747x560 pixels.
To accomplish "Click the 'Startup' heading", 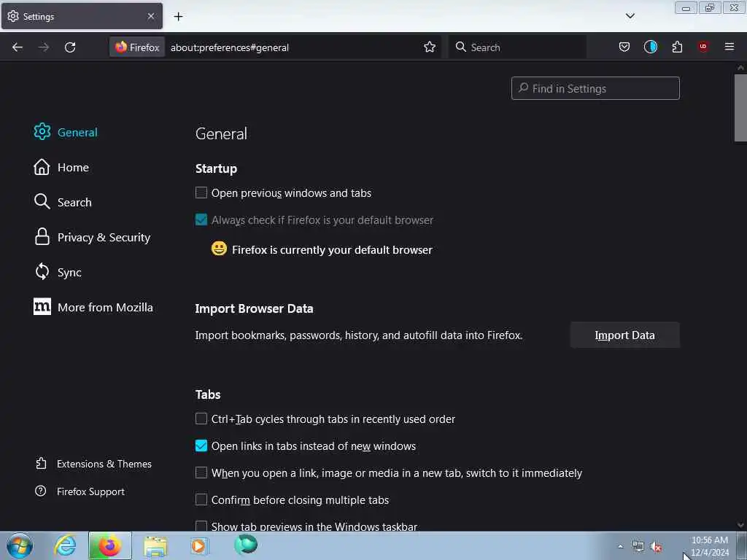I will coord(216,168).
